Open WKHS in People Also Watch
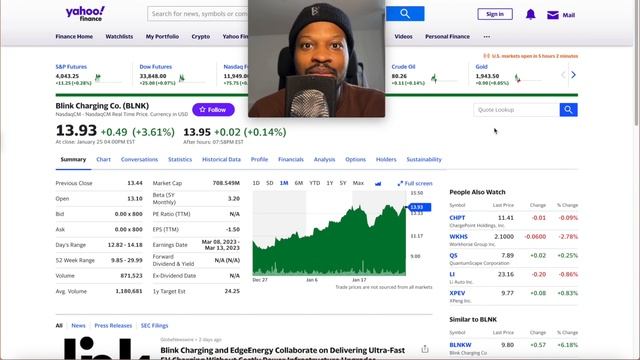This screenshot has height=360, width=640. point(458,237)
